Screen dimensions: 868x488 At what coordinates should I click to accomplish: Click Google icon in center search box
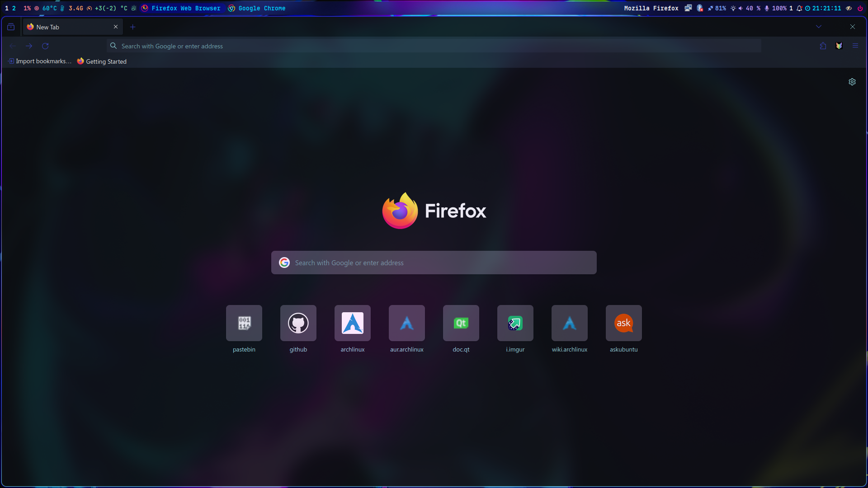284,263
